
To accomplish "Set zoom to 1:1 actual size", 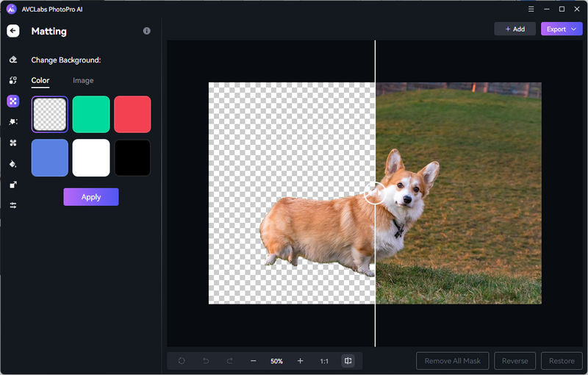I will click(x=324, y=361).
